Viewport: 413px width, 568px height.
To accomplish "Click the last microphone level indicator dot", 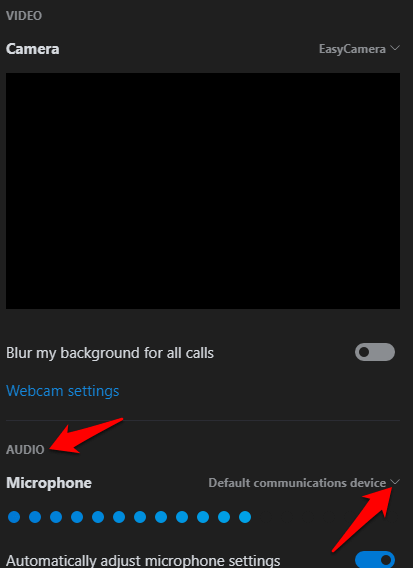I will pos(245,517).
